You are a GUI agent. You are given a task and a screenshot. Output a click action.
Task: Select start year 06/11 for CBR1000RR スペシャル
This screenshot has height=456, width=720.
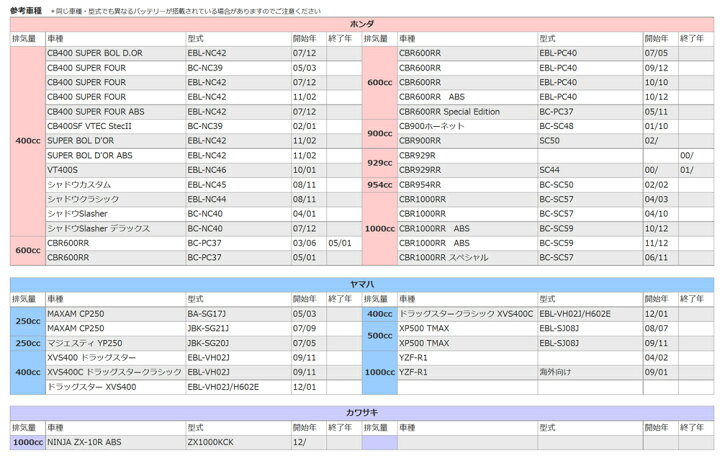coord(656,258)
